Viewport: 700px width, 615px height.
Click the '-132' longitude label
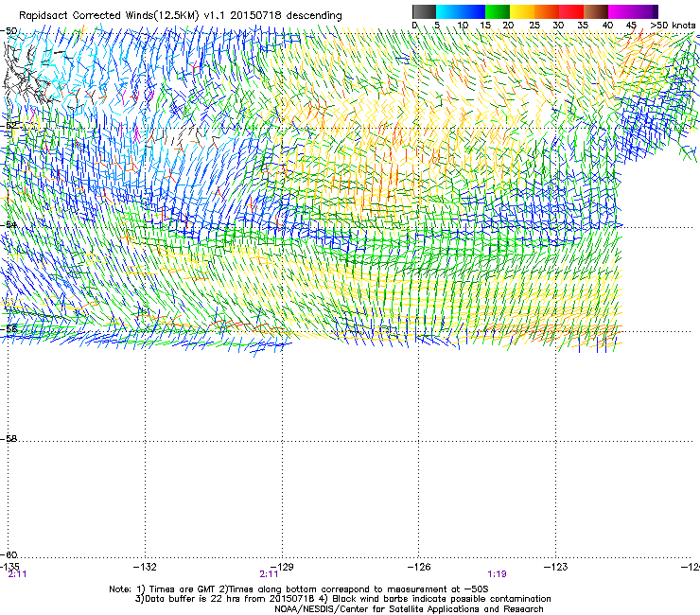click(x=145, y=567)
